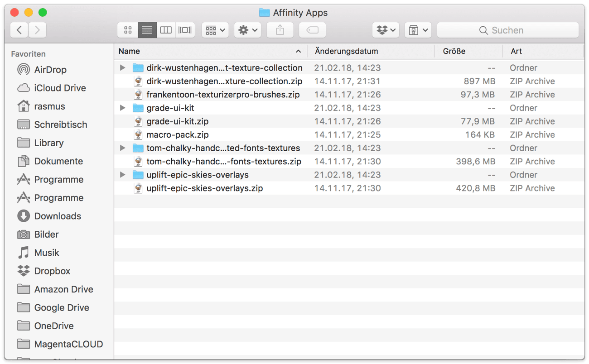
Task: Open Dropbox in the sidebar
Action: (43, 271)
